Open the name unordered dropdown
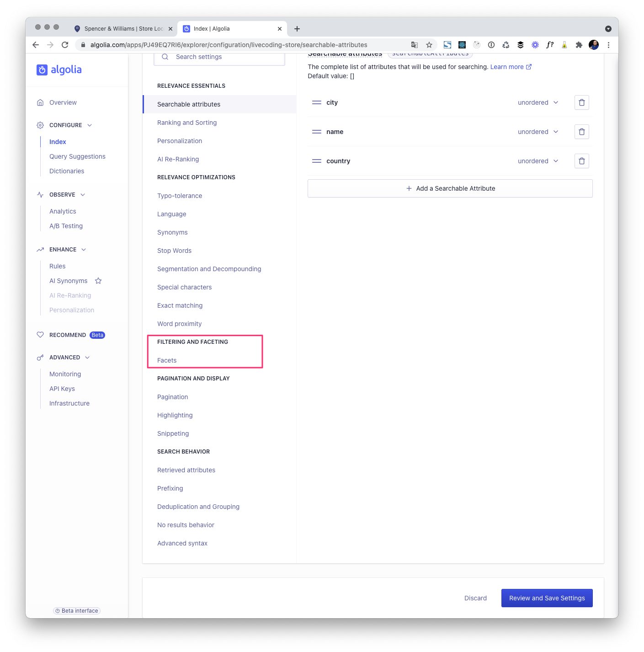 538,132
